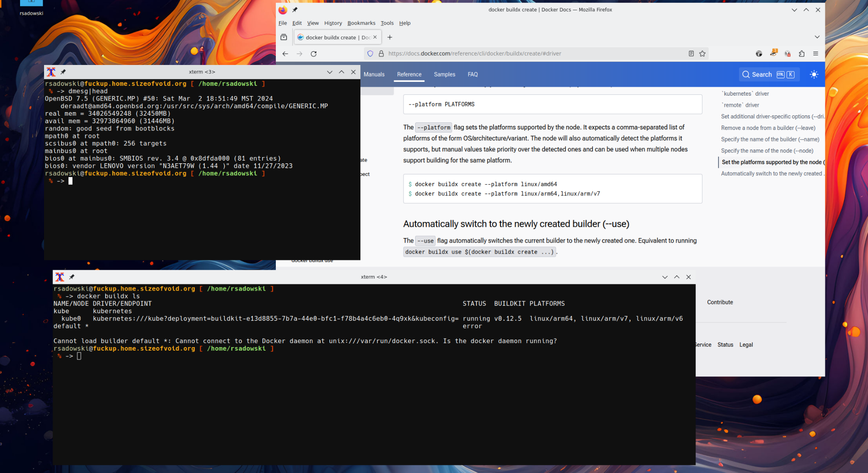Image resolution: width=868 pixels, height=473 pixels.
Task: Open Status footer link
Action: [x=725, y=345]
